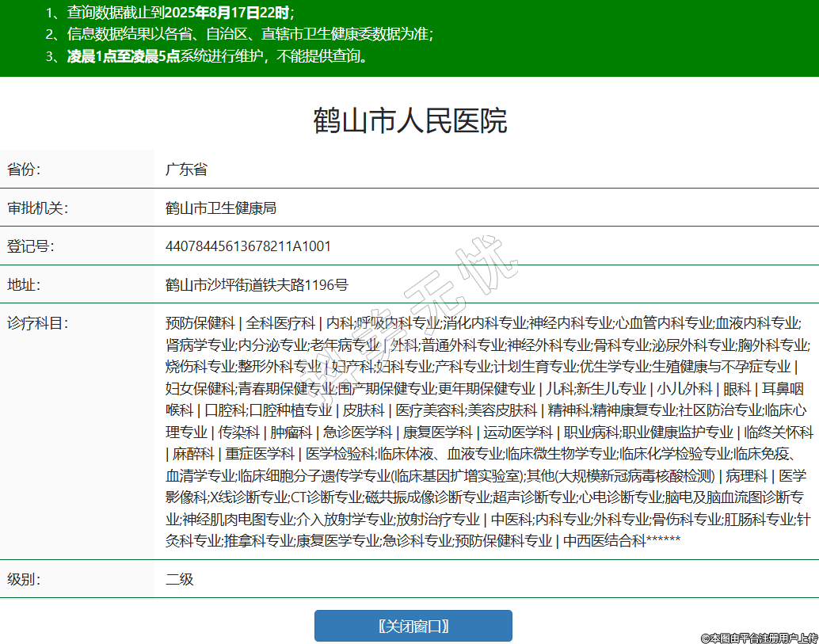Select the 审批机关 field label
This screenshot has width=819, height=644.
[38, 208]
